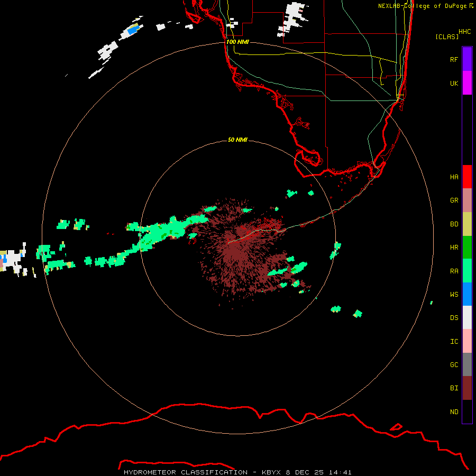Click the 14:41 timestamp
The image size is (476, 476).
(340, 472)
